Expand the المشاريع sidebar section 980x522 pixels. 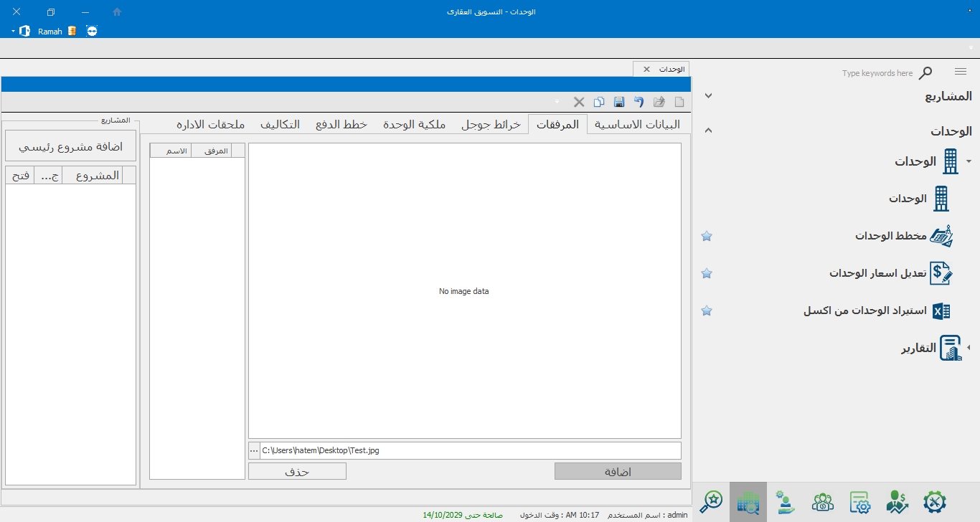(x=708, y=96)
